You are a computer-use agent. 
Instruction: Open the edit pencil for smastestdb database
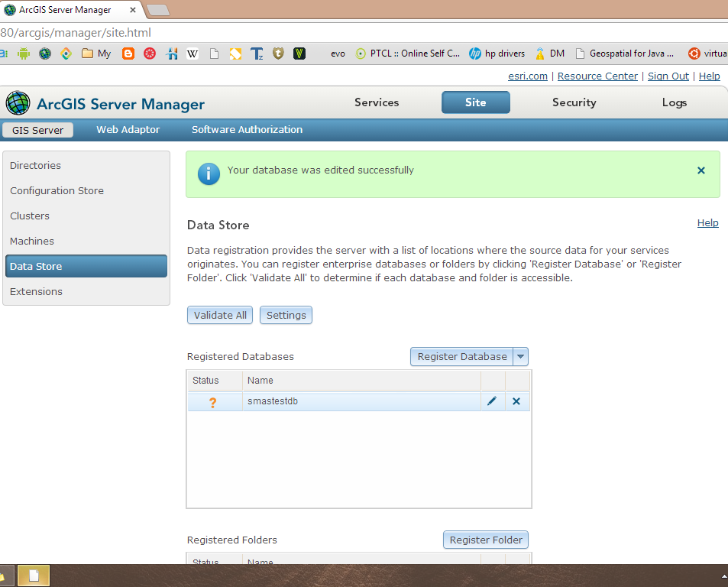pyautogui.click(x=491, y=401)
